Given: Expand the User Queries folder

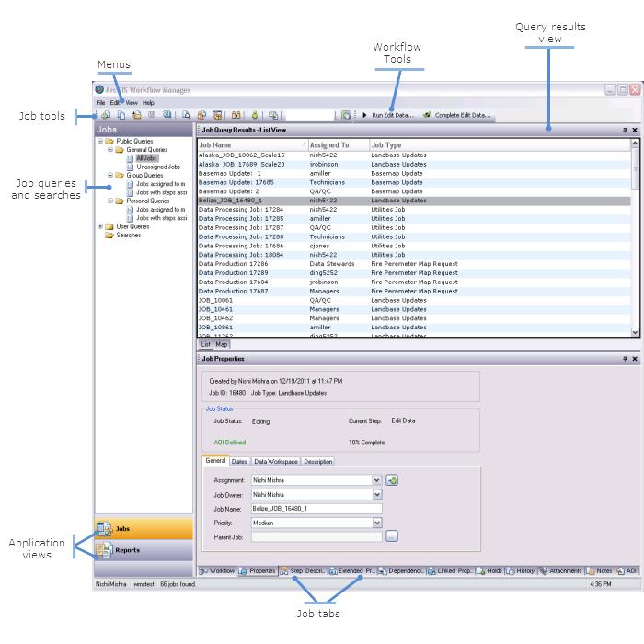Looking at the screenshot, I should [x=100, y=226].
